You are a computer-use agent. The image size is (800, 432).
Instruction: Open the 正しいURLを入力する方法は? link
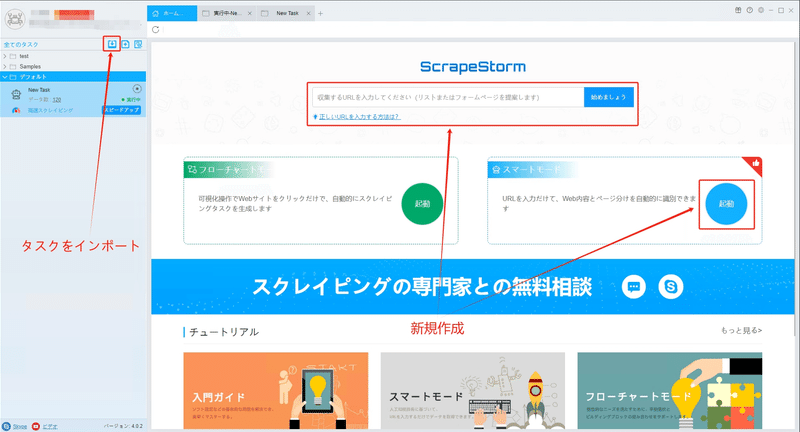coord(359,117)
